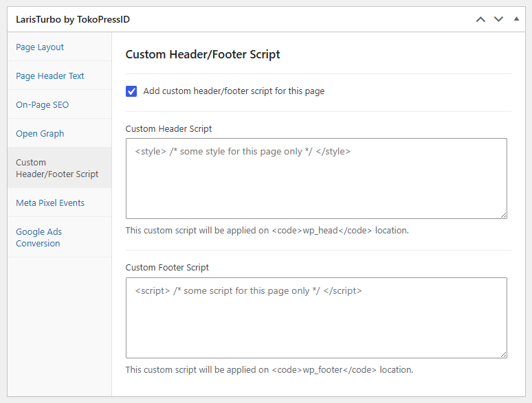
Task: Focus the Custom Footer Script textarea
Action: coord(316,318)
